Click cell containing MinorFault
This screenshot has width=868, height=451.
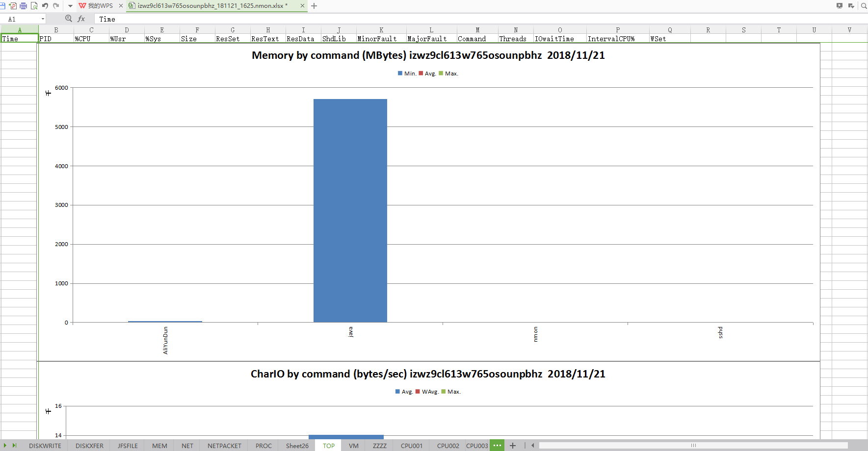[381, 39]
